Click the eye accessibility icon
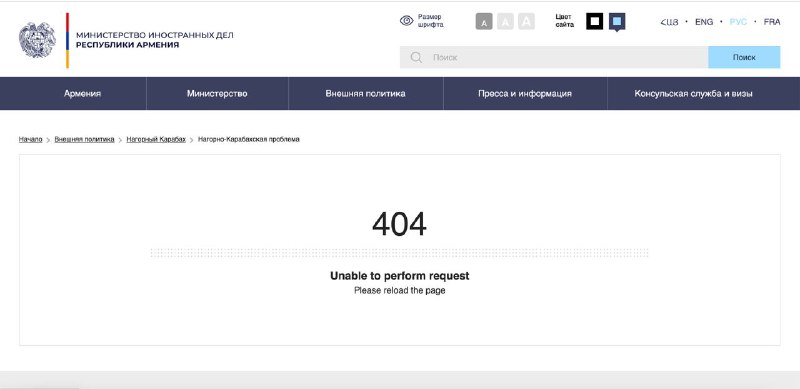The image size is (800, 389). 407,20
